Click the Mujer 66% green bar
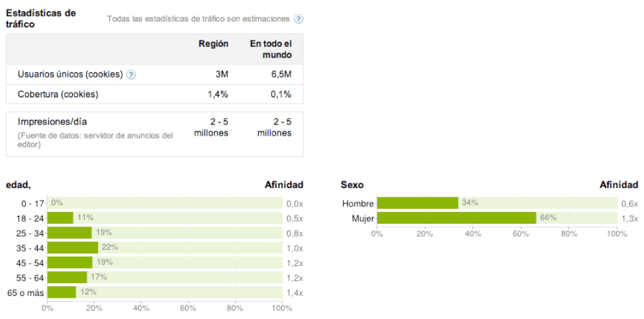The height and width of the screenshot is (319, 644). pos(456,218)
